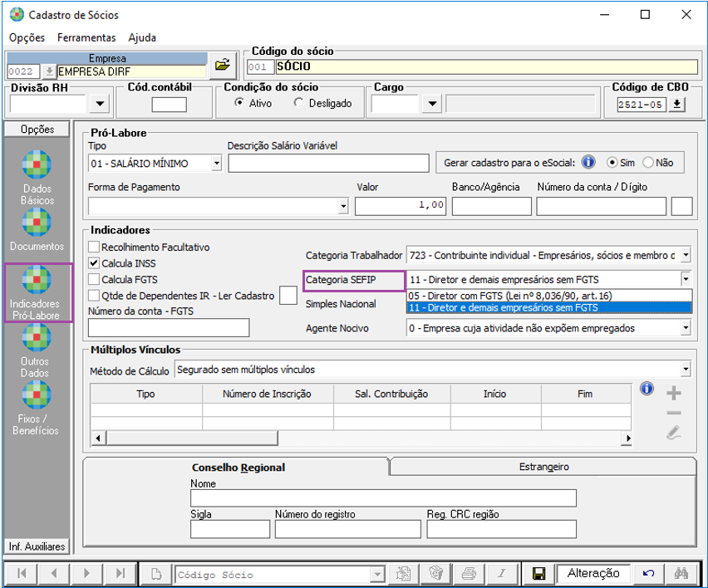Click info icon beside Múltiplos Vínculos table
Viewport: 708px width, 588px height.
647,389
